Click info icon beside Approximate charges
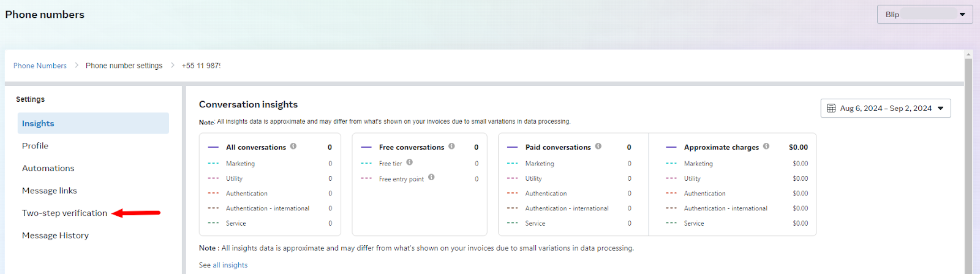The width and height of the screenshot is (980, 274). (766, 147)
